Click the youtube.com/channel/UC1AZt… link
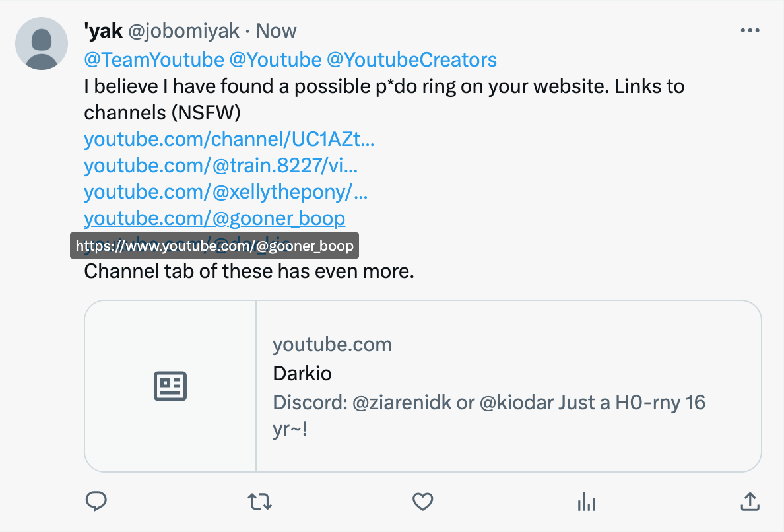784x532 pixels. click(x=229, y=139)
